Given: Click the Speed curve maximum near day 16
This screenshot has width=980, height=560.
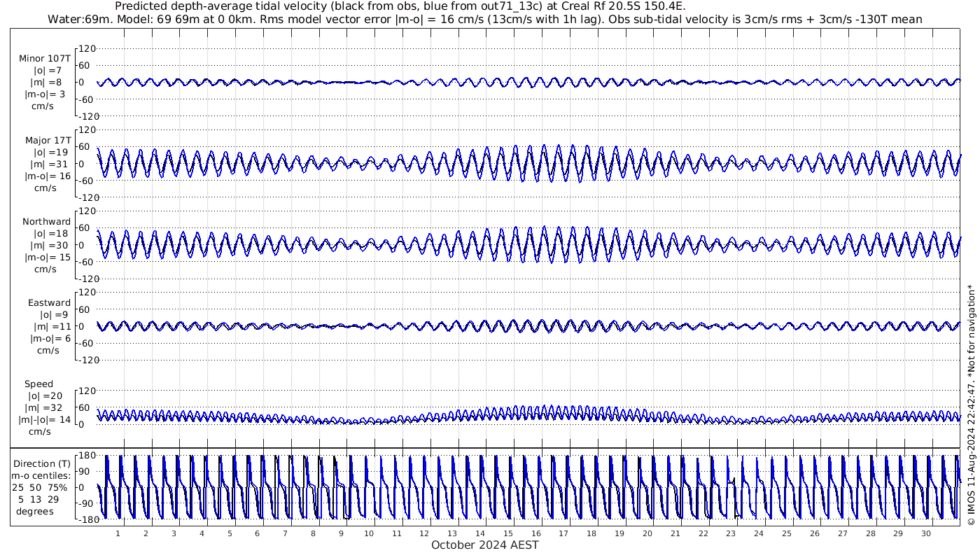Looking at the screenshot, I should click(x=545, y=406).
